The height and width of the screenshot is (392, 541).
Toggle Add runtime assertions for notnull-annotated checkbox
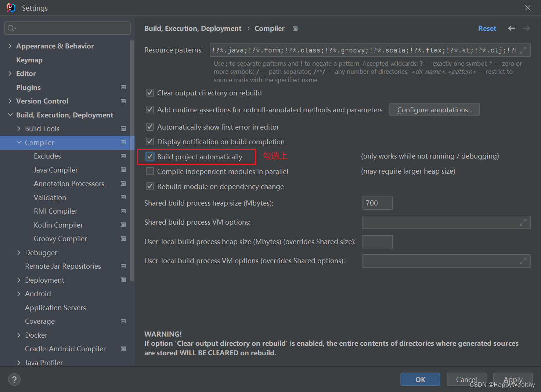(150, 109)
